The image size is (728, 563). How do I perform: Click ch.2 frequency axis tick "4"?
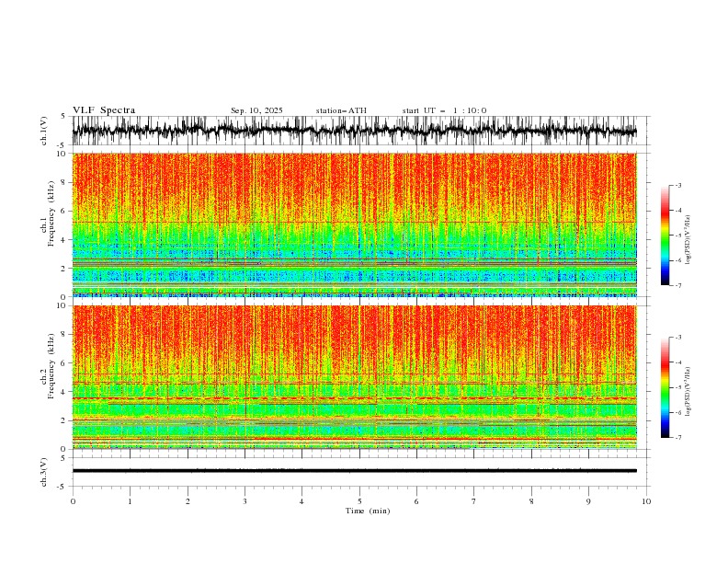[63, 392]
